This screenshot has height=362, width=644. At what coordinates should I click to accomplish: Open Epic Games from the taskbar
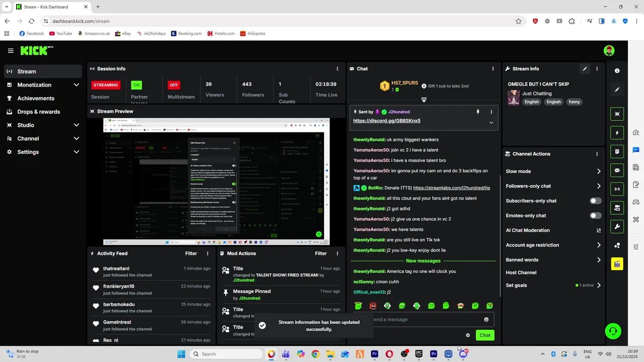(419, 354)
